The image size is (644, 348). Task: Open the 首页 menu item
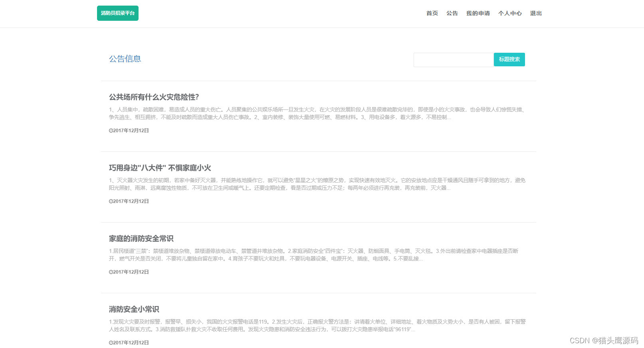(432, 13)
